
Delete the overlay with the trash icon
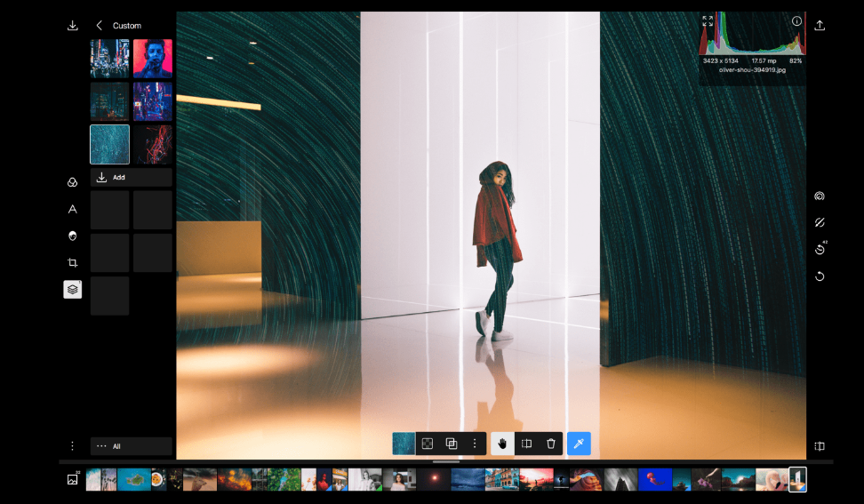click(550, 444)
